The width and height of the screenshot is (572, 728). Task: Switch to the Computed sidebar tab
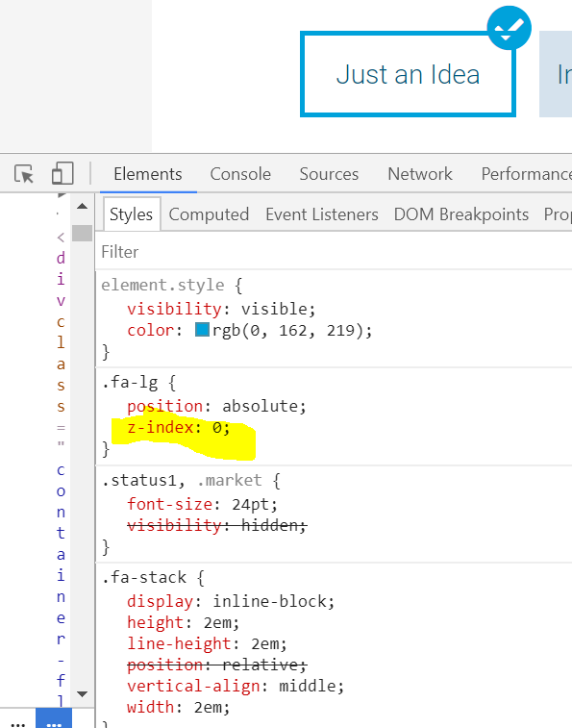point(209,214)
